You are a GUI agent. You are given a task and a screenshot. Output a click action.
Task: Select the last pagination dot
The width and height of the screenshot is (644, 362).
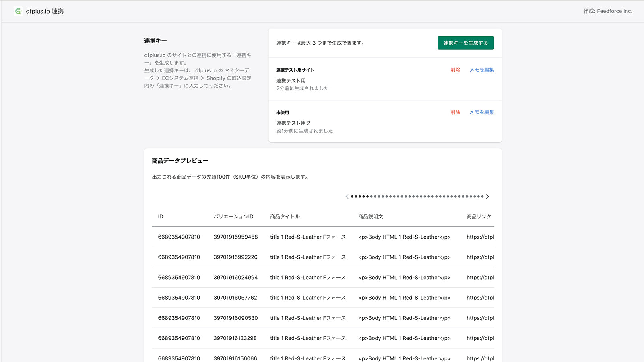(482, 197)
